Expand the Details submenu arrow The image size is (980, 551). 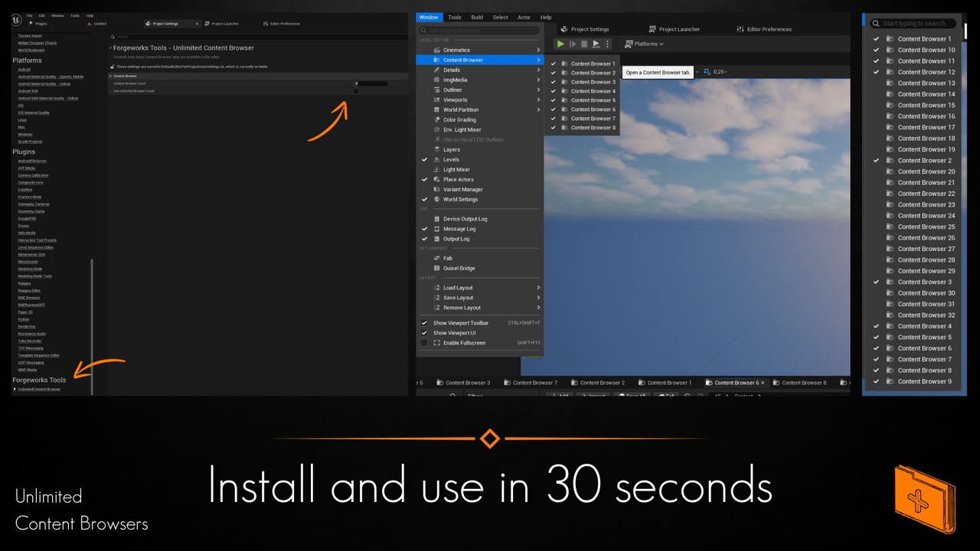coord(538,70)
